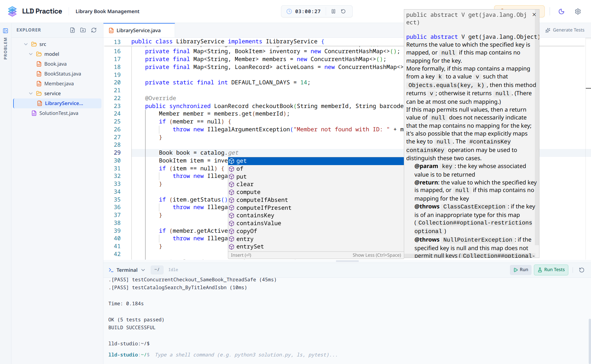
Task: Focus the shell command input field
Action: 246,355
